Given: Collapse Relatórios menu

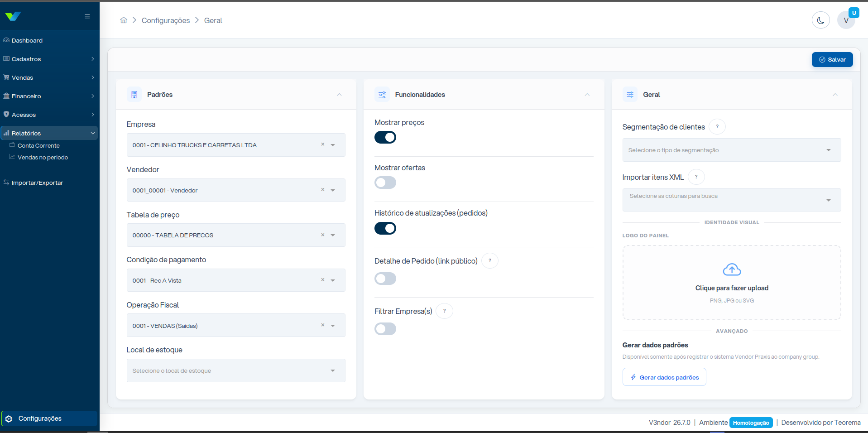Looking at the screenshot, I should 49,133.
